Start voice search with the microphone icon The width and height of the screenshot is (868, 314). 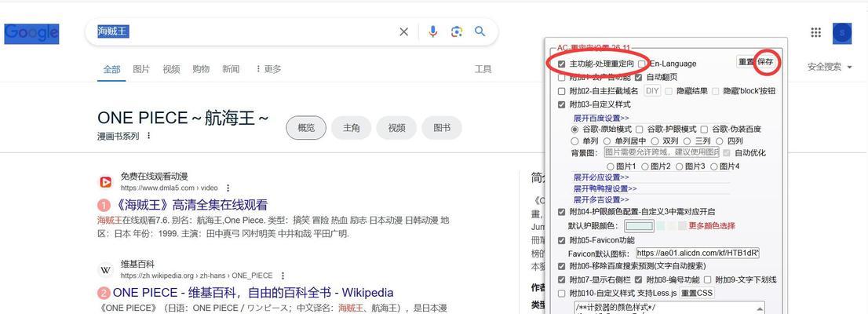coord(433,32)
